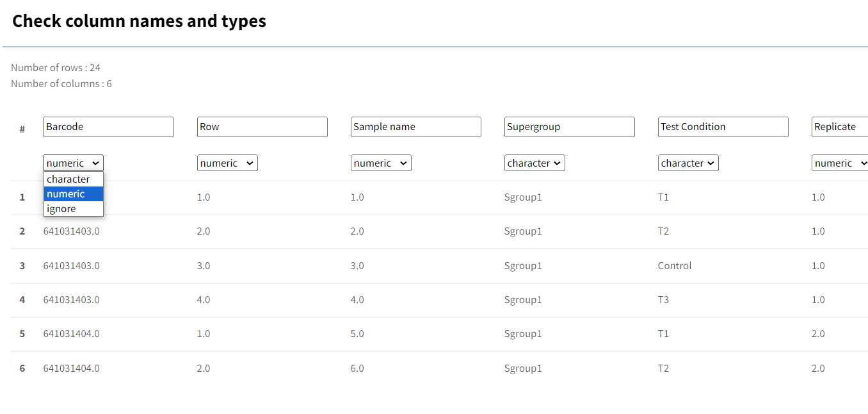Click barcode 641031403.0 in row 2
The height and width of the screenshot is (414, 868).
click(x=72, y=231)
